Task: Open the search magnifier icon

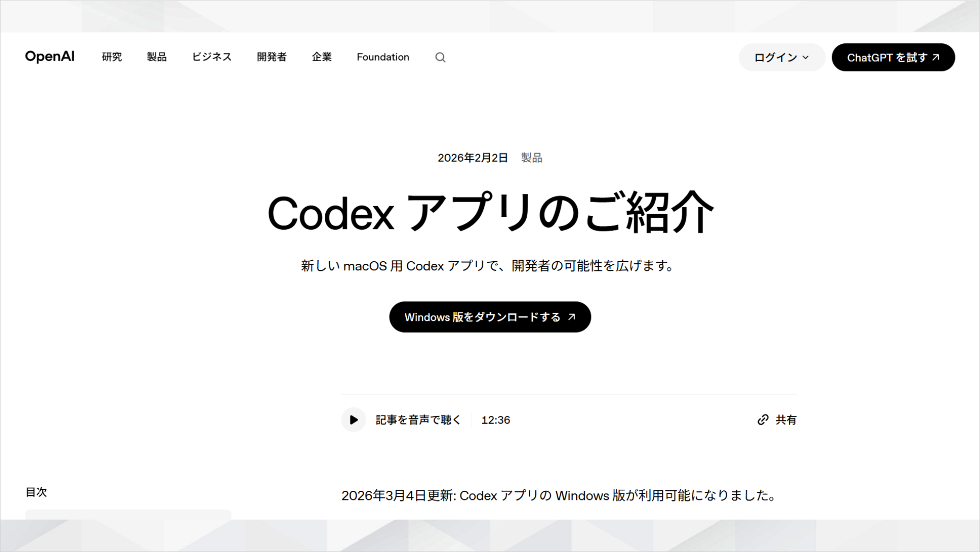Action: click(440, 57)
